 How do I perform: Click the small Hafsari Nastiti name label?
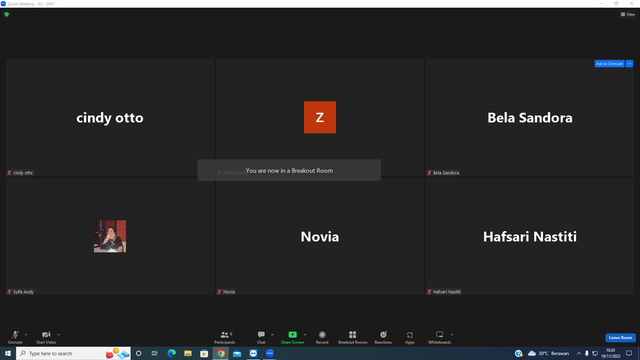[444, 292]
